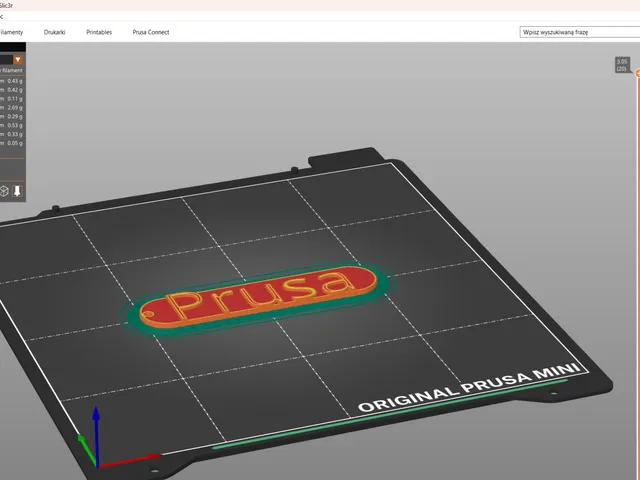This screenshot has width=640, height=480.
Task: Toggle the legend row showing 0.42 g
Action: click(x=11, y=90)
